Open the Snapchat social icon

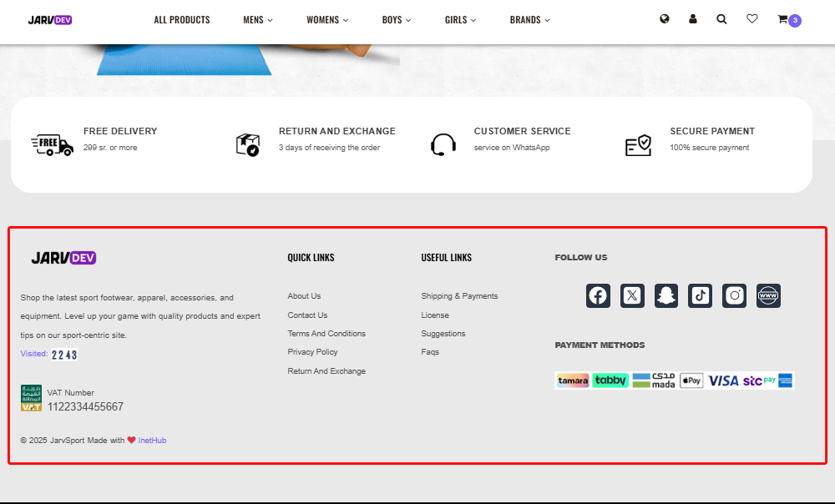point(666,295)
